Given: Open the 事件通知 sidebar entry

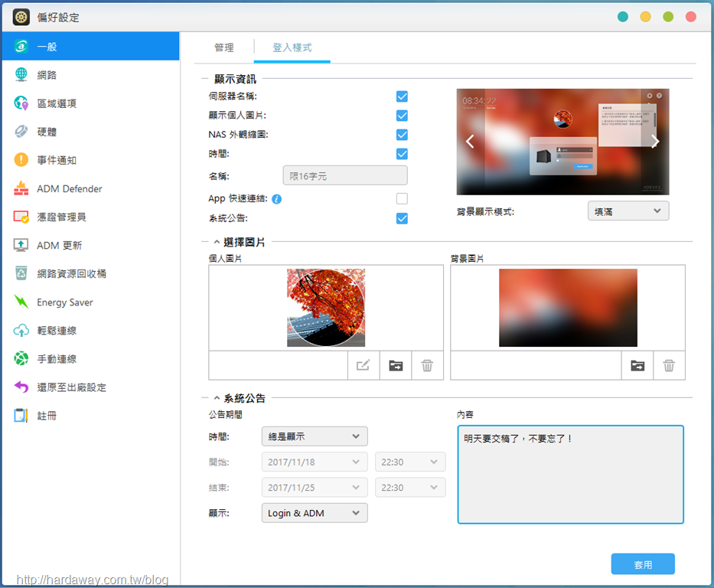Looking at the screenshot, I should (90, 160).
